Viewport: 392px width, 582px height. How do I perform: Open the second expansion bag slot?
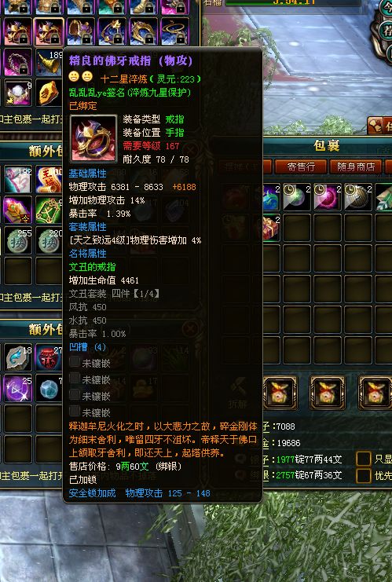click(328, 393)
